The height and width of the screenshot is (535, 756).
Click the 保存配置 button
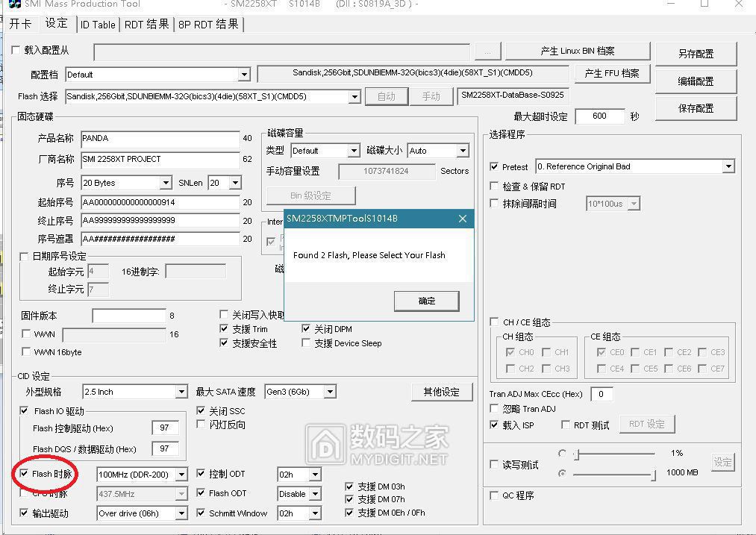[x=696, y=108]
